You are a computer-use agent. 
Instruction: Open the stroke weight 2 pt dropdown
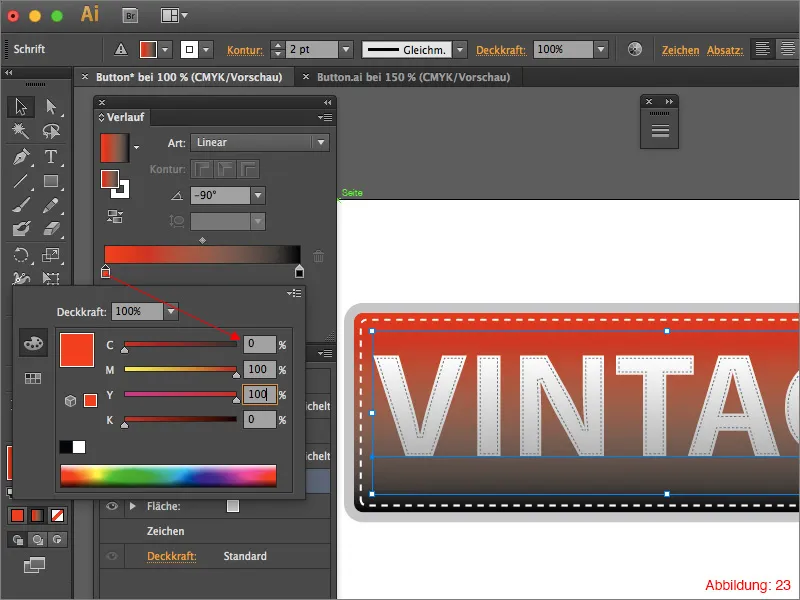(346, 49)
